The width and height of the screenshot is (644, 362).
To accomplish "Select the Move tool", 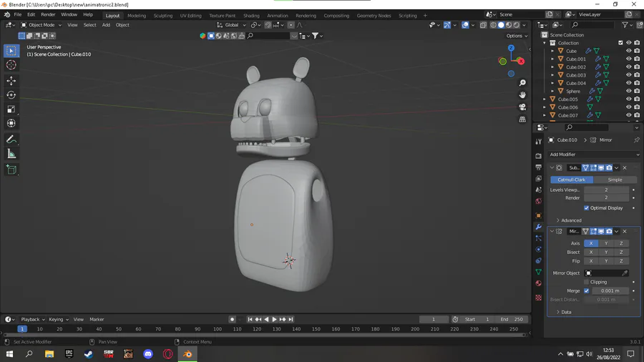I will pyautogui.click(x=11, y=80).
